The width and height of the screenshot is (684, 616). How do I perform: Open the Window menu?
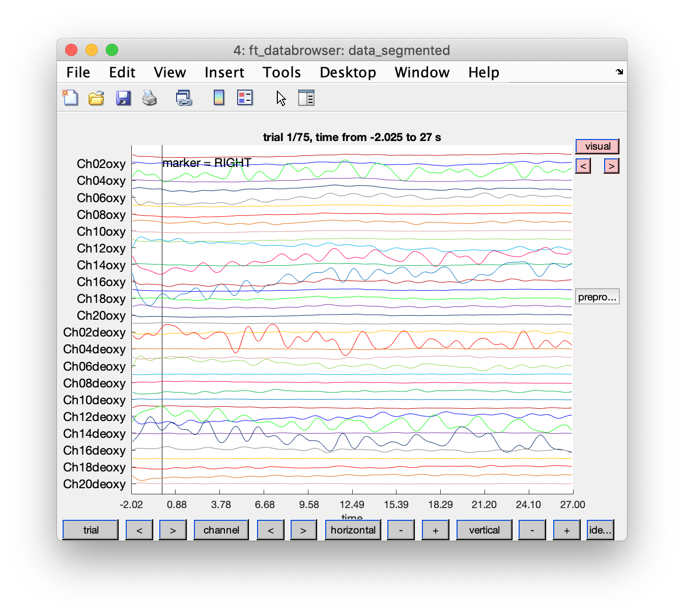click(x=422, y=72)
